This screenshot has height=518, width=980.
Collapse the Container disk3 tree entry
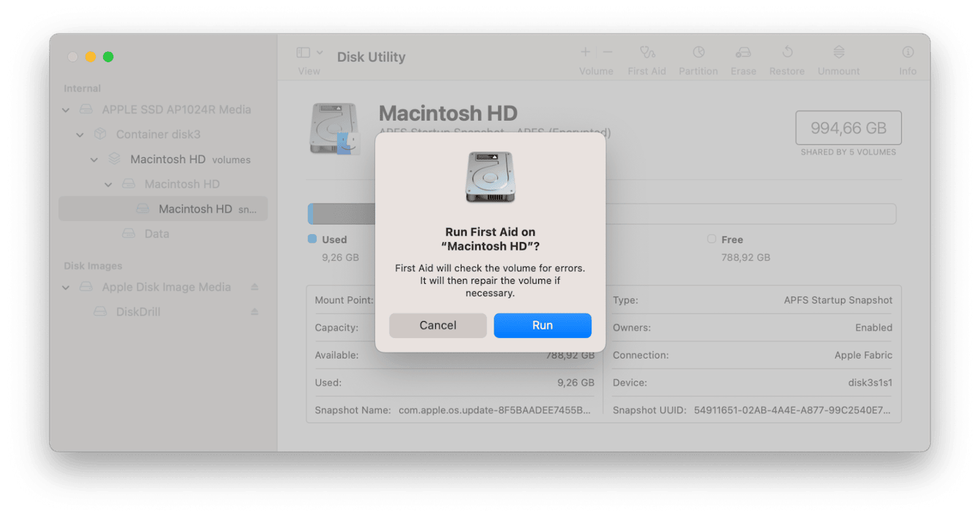[80, 135]
